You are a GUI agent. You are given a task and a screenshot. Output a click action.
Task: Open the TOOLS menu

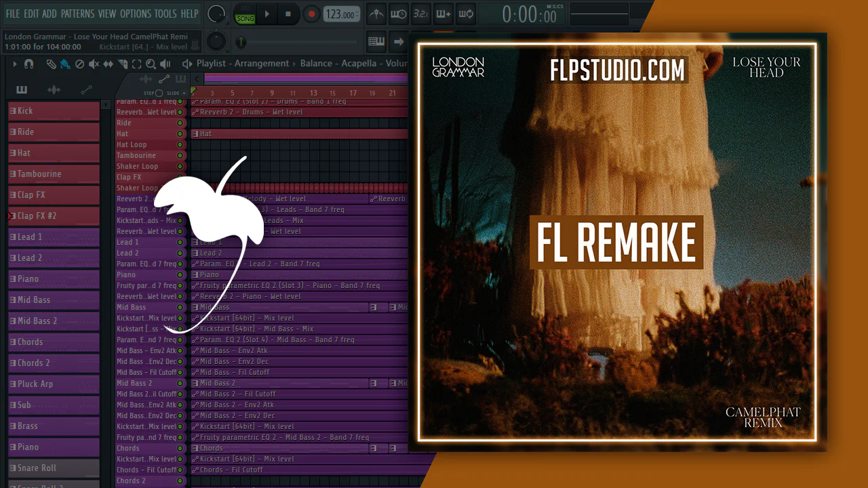pyautogui.click(x=166, y=14)
